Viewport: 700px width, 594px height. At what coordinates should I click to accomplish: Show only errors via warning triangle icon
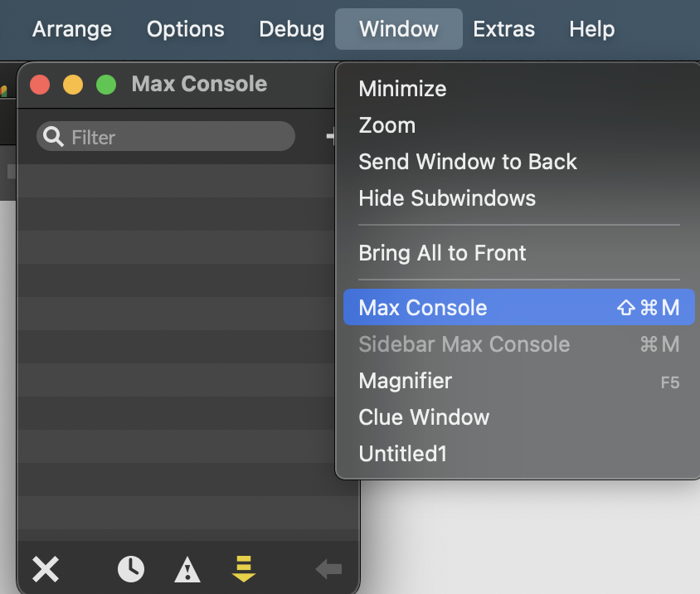click(187, 569)
